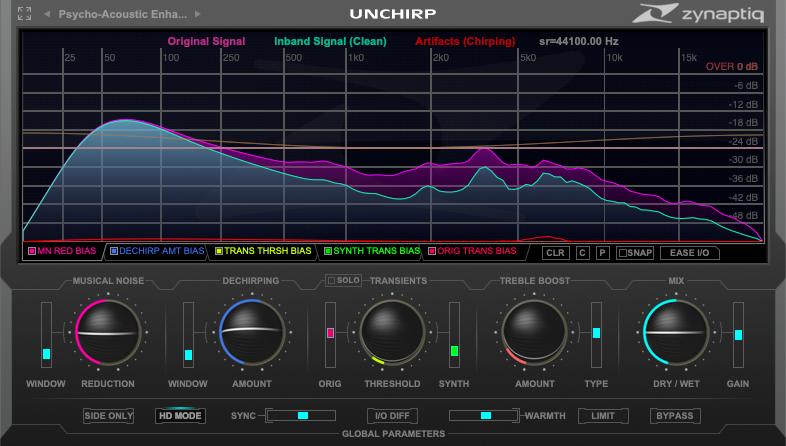Click the Artifacts (Chirping) legend label
This screenshot has width=786, height=446.
coord(465,42)
